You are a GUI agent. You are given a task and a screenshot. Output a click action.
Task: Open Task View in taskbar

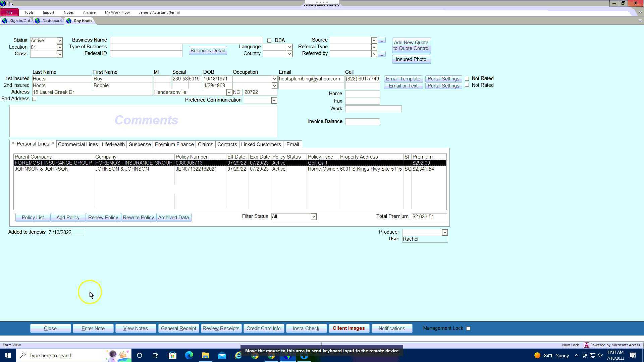pos(156,355)
